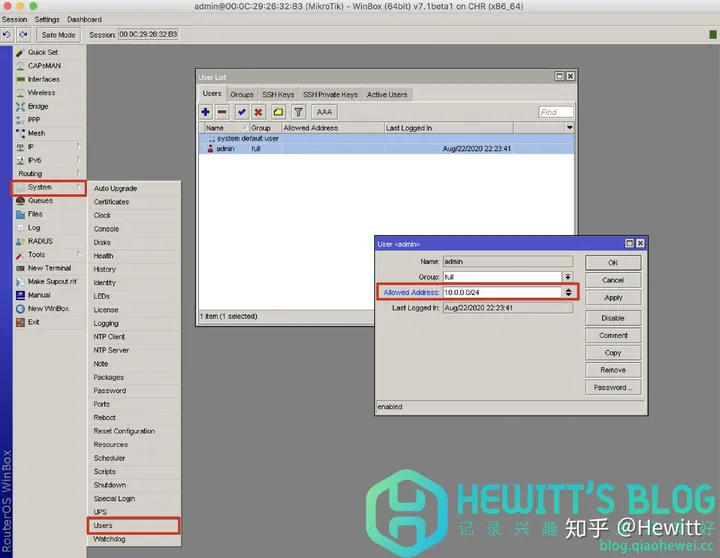Click OK in User admin dialog
Screen dimensions: 720x558
pyautogui.click(x=613, y=263)
